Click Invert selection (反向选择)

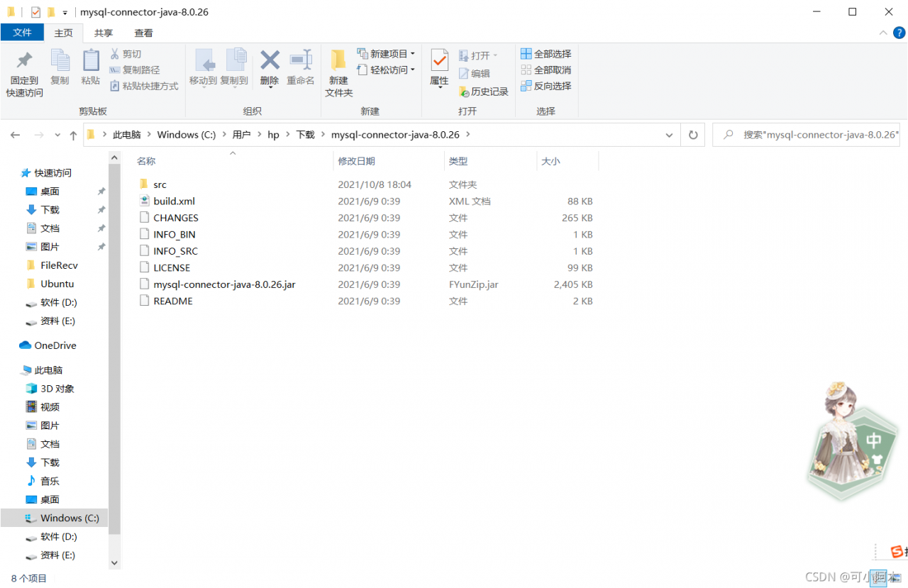pos(546,86)
